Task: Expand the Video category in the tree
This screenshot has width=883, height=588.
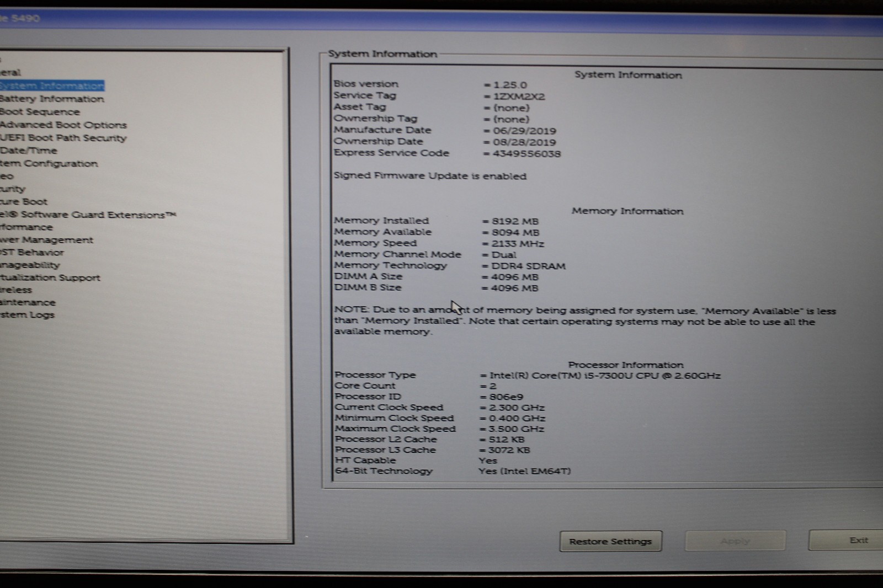Action: tap(7, 176)
